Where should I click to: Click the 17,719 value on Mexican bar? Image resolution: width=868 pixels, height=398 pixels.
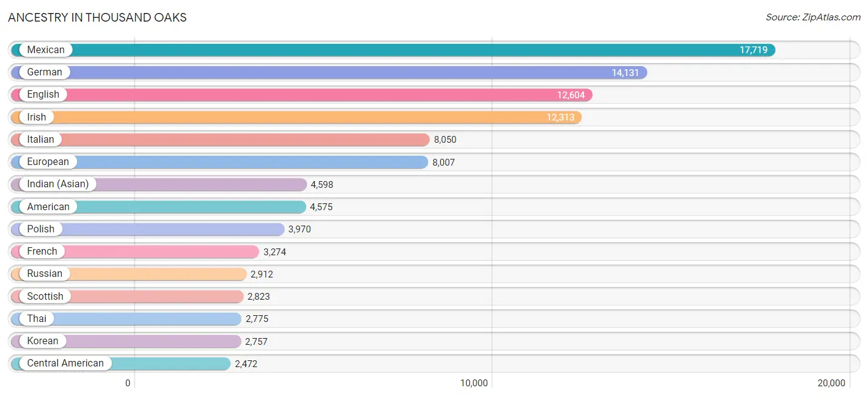tap(753, 50)
